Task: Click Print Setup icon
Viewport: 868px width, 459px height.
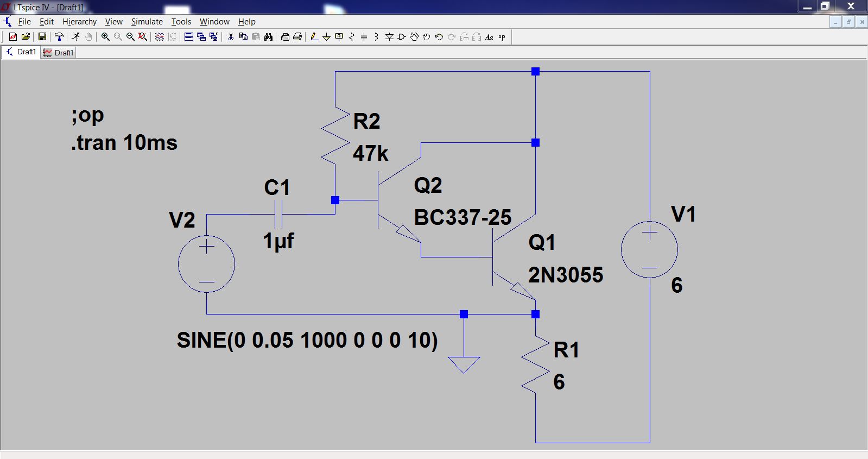Action: click(x=285, y=37)
